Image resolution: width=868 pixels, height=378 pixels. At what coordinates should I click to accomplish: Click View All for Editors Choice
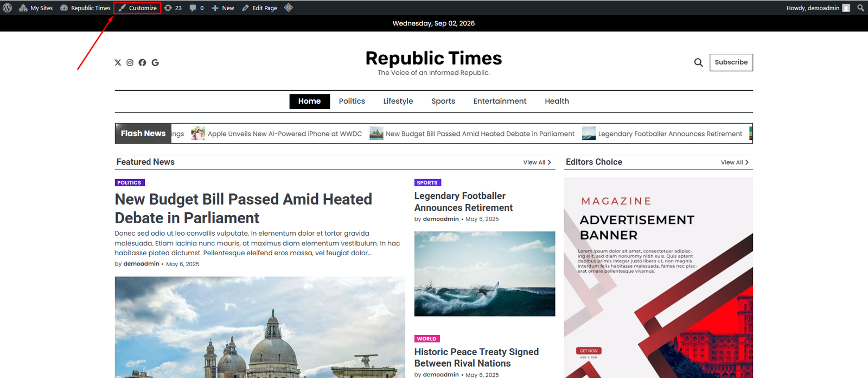coord(735,162)
